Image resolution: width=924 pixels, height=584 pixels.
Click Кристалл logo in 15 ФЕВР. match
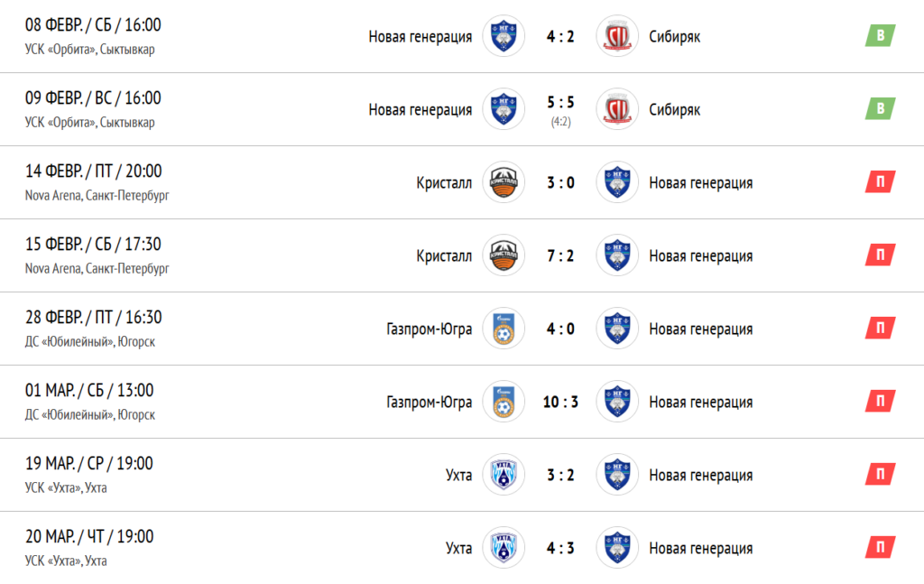point(504,255)
